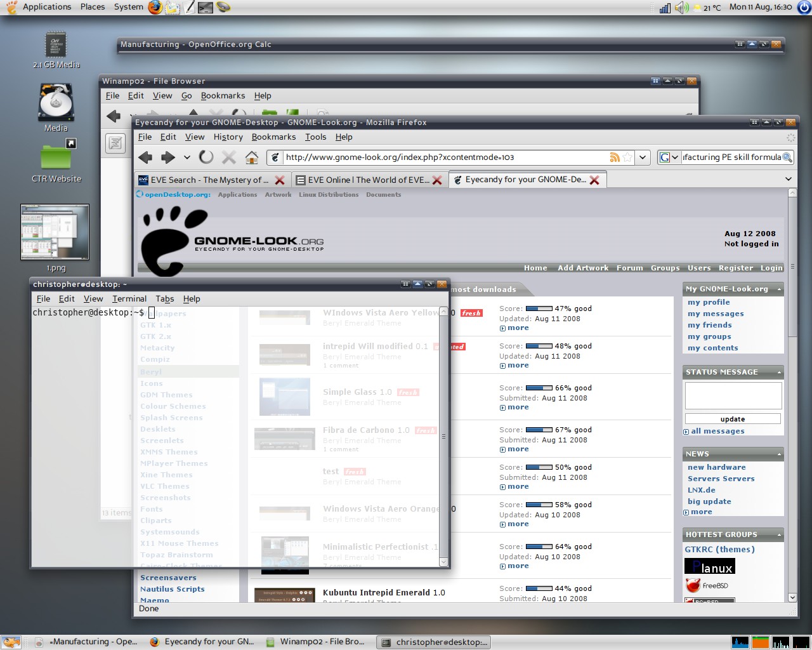Bookmark page with star icon in URL bar
Image resolution: width=812 pixels, height=650 pixels.
(627, 157)
